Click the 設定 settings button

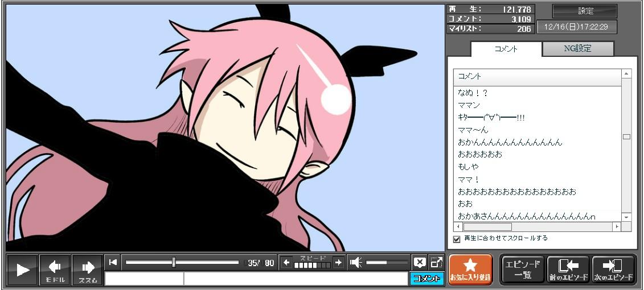click(x=585, y=11)
